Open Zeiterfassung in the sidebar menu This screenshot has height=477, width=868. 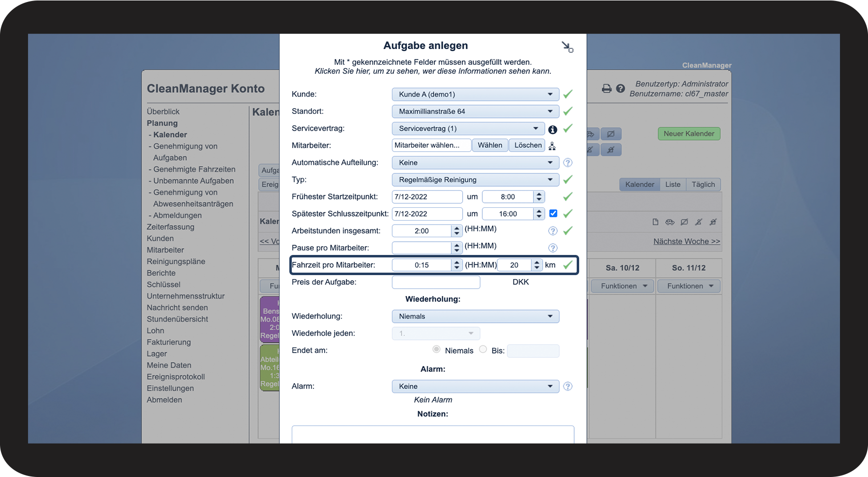click(170, 227)
